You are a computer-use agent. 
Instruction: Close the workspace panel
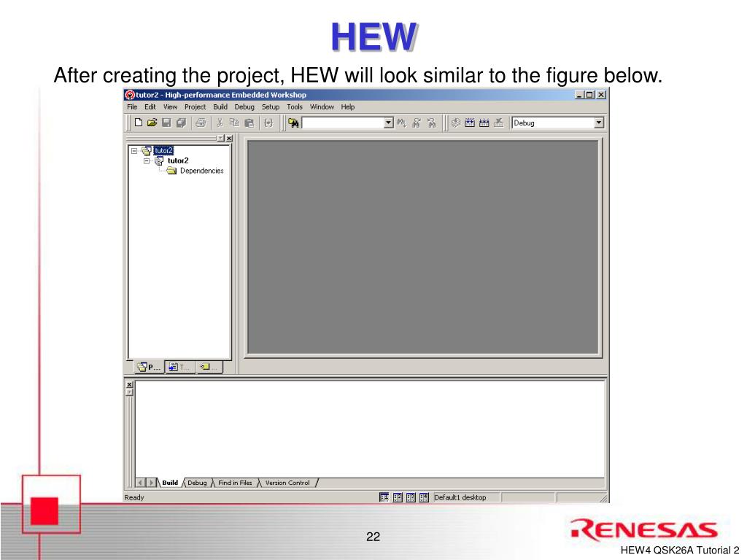229,138
